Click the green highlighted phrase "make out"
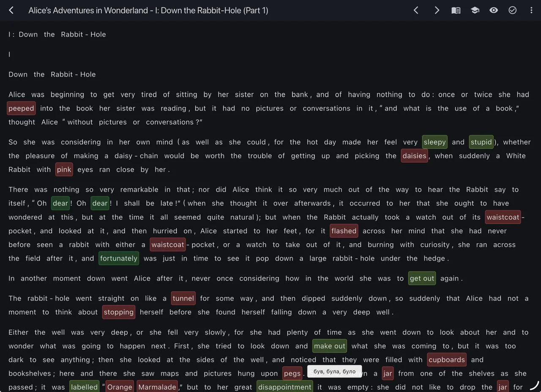 point(330,346)
